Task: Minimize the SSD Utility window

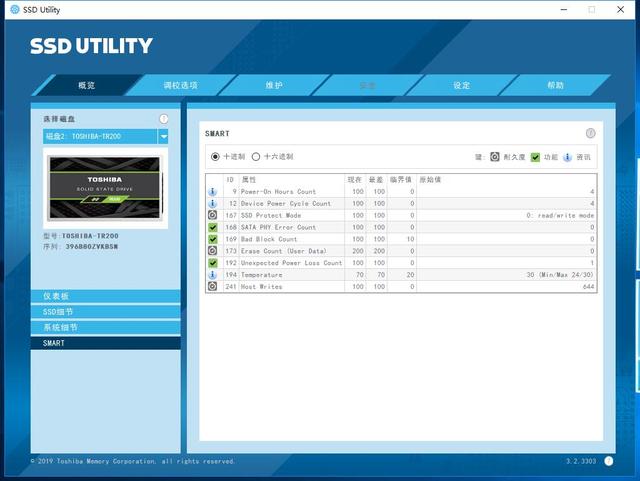Action: point(564,9)
